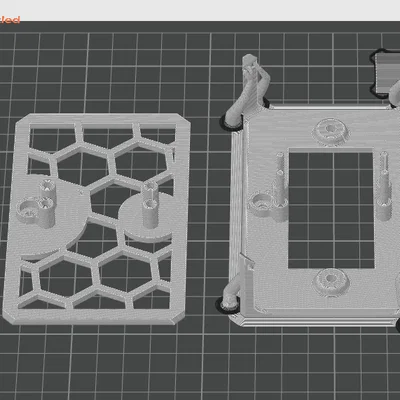Click the orange truncated tab label at top-left
The width and height of the screenshot is (400, 400).
point(10,20)
